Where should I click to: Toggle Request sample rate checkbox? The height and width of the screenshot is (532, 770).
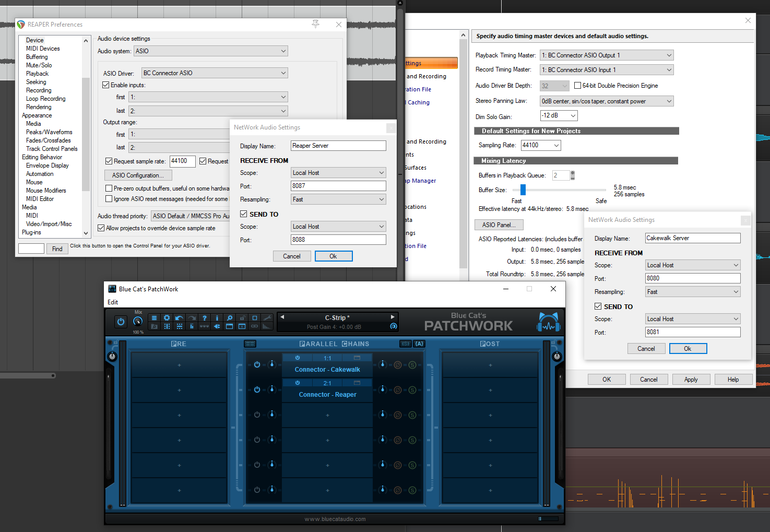109,161
